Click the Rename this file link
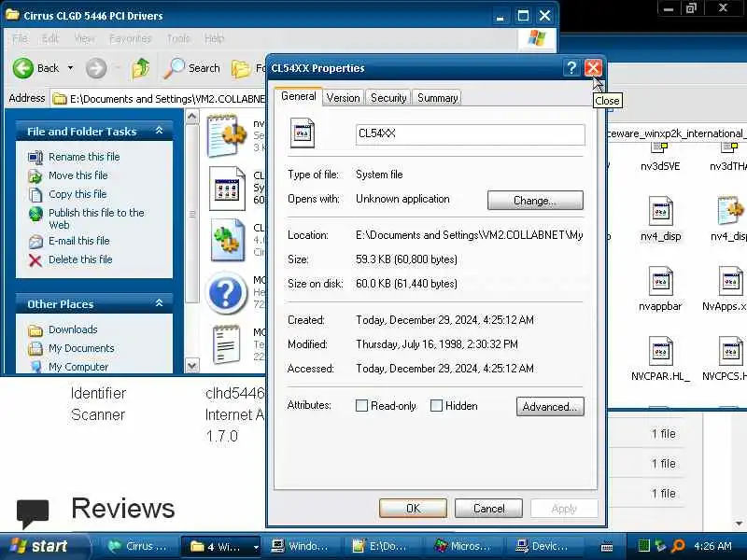The height and width of the screenshot is (560, 747). point(84,157)
